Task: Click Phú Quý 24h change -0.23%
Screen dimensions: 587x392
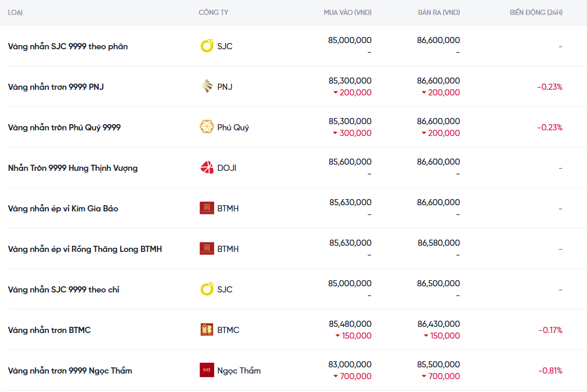Action: (550, 128)
